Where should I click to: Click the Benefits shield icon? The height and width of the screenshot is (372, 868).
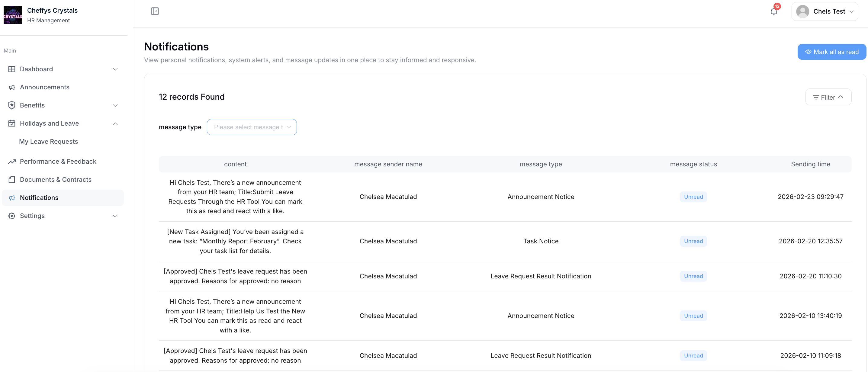(12, 105)
